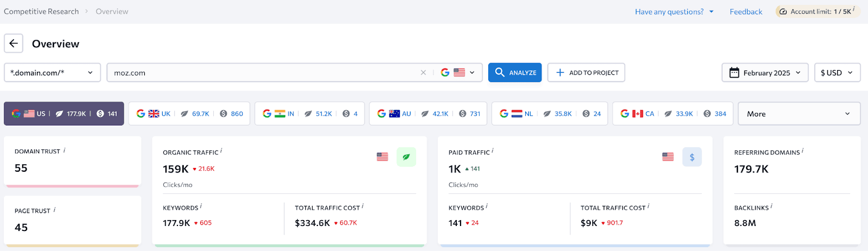Click the US flag in Paid Traffic card
Screen dimensions: 868x251
click(668, 156)
